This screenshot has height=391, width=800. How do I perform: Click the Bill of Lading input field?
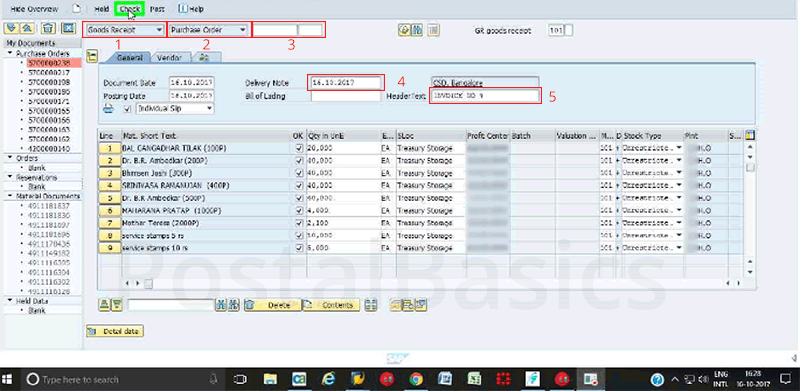pyautogui.click(x=346, y=96)
